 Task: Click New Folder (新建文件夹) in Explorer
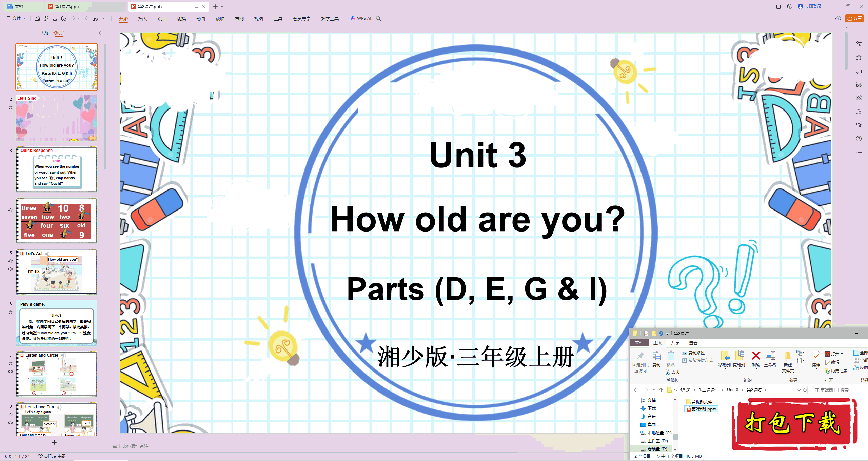(788, 362)
